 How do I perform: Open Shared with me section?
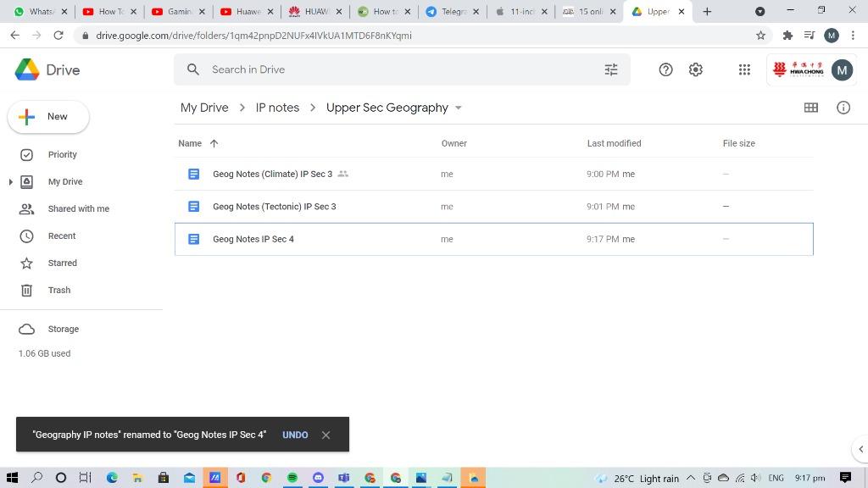78,208
